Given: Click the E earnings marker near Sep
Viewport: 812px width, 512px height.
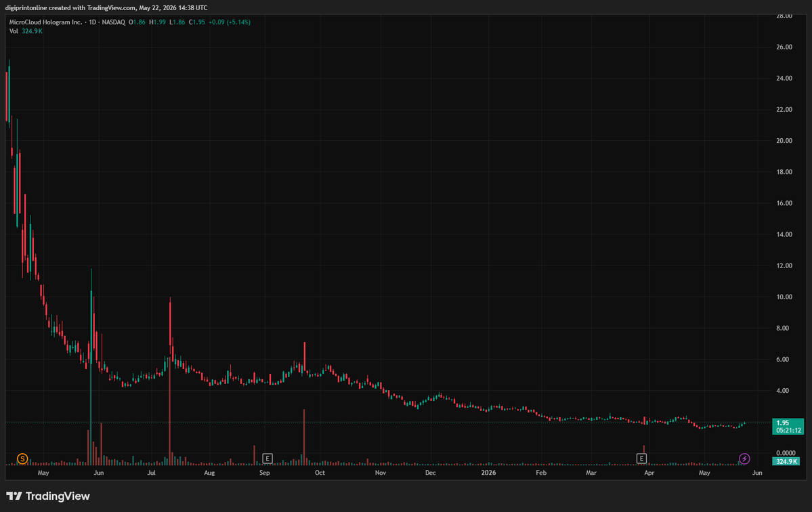Looking at the screenshot, I should [x=268, y=458].
